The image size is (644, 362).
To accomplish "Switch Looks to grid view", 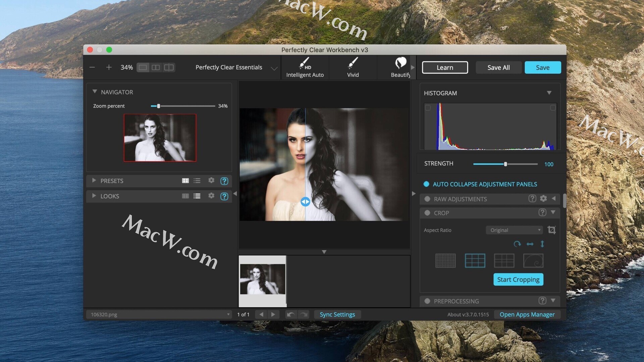I will (185, 196).
